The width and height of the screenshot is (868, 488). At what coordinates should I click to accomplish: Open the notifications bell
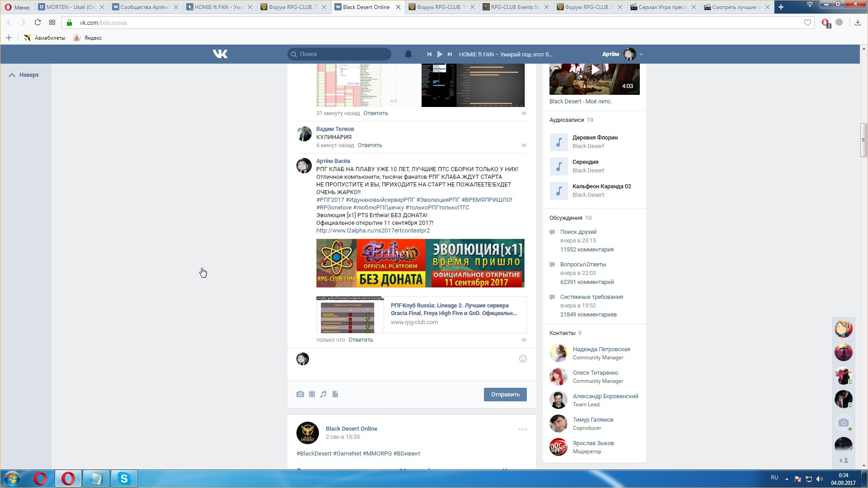(x=408, y=54)
